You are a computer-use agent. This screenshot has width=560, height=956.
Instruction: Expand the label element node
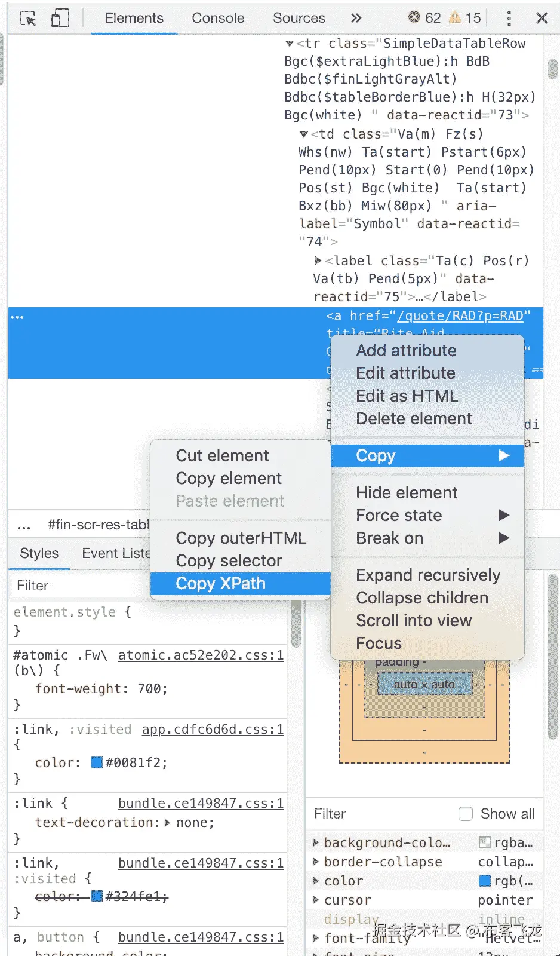click(x=318, y=261)
